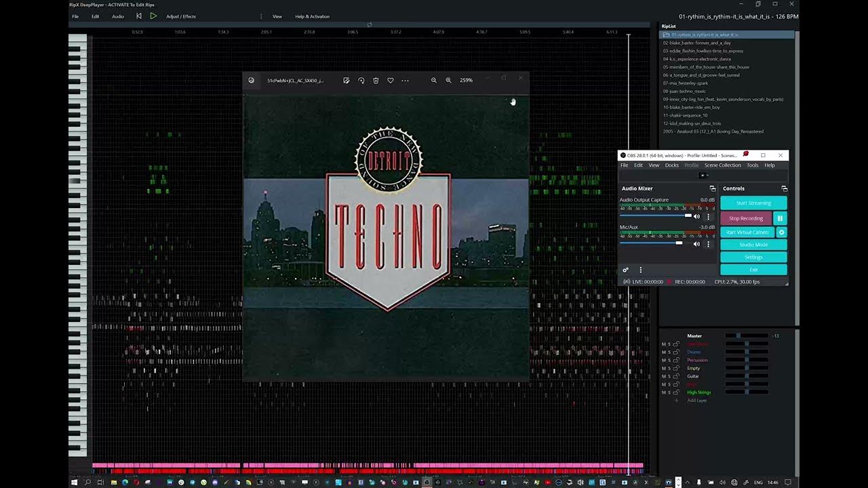Favorite the image with the heart icon
868x488 pixels.
pos(391,80)
